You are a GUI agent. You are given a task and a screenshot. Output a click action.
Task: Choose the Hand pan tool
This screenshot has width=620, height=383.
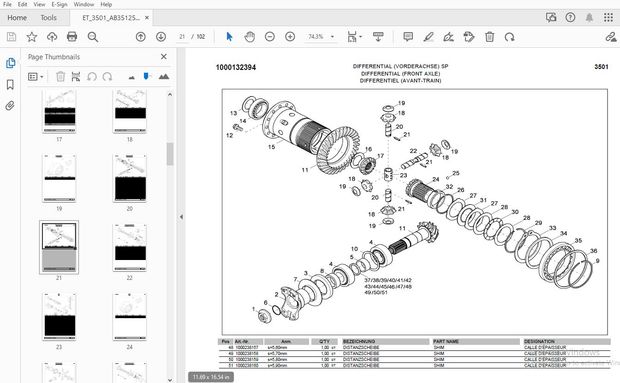[x=250, y=37]
